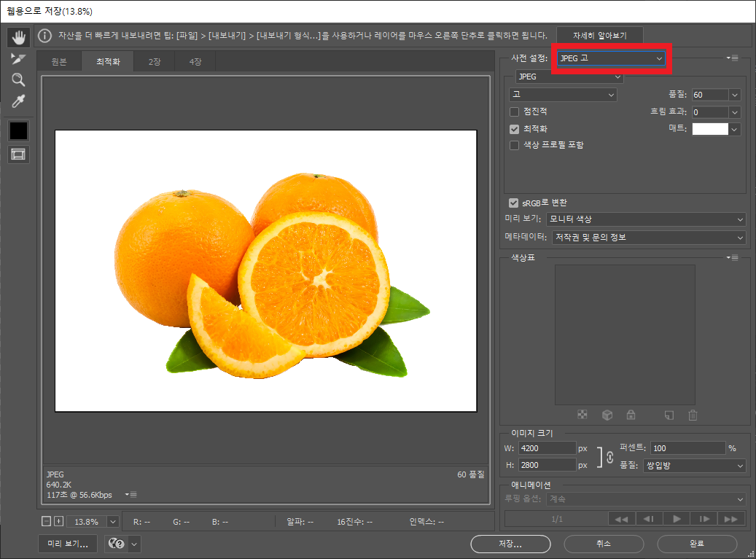Switch to the 4장 view tab
This screenshot has height=559, width=756.
click(195, 62)
